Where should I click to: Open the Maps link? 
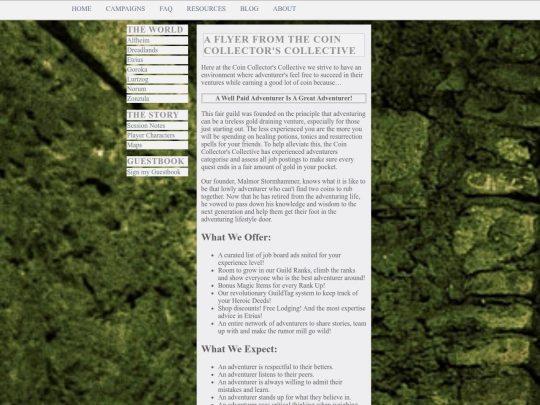[x=134, y=145]
